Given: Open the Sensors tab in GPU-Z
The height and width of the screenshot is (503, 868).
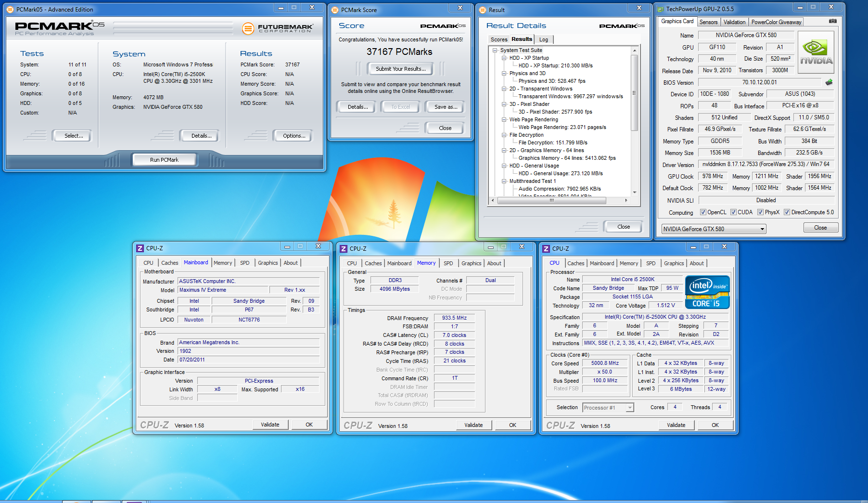Looking at the screenshot, I should coord(708,22).
